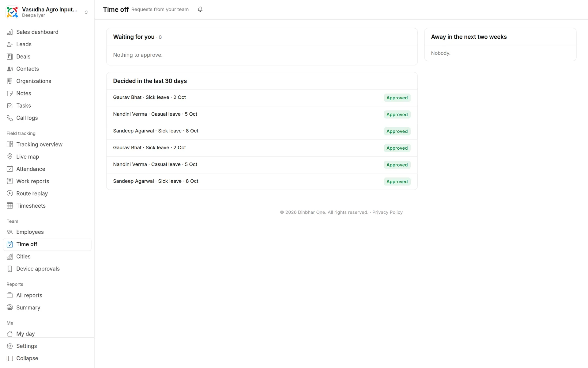Click the Organizations building icon

[10, 81]
